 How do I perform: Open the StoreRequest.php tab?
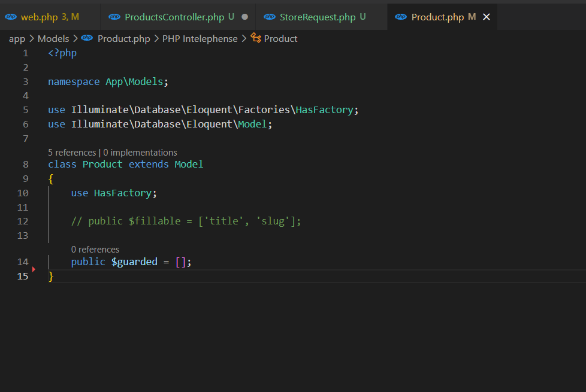pos(322,17)
